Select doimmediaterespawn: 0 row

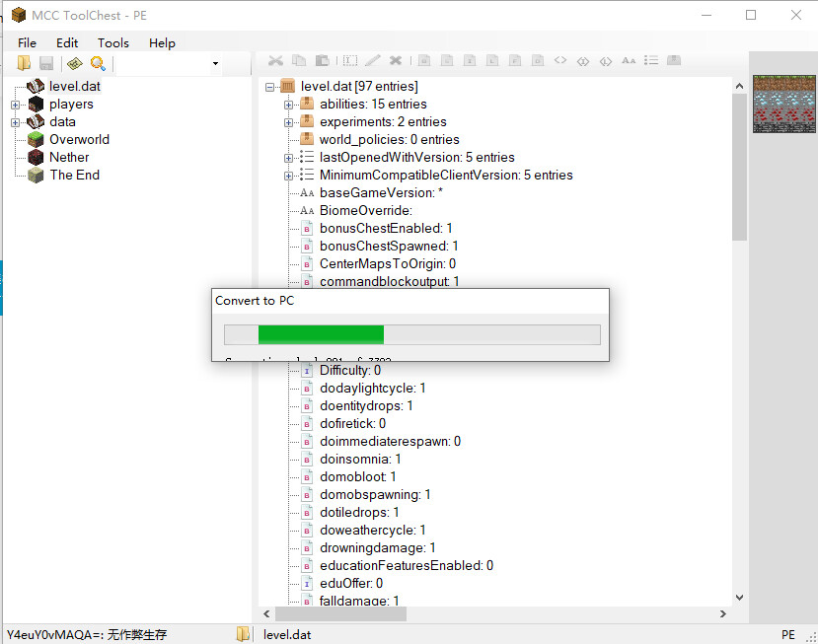tap(390, 441)
